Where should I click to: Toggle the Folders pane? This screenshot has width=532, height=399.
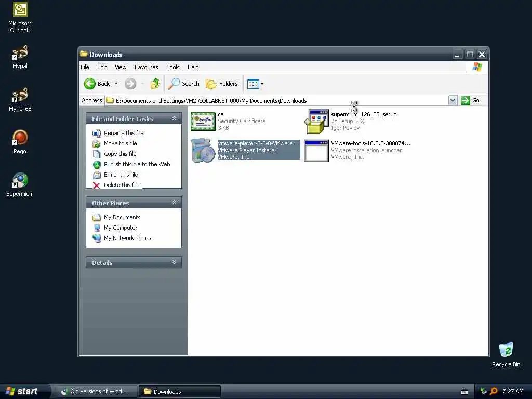[x=221, y=84]
